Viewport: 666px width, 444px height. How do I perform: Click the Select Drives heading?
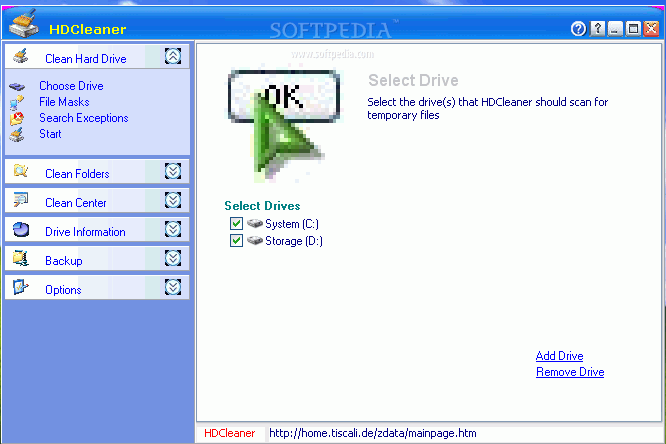point(262,206)
